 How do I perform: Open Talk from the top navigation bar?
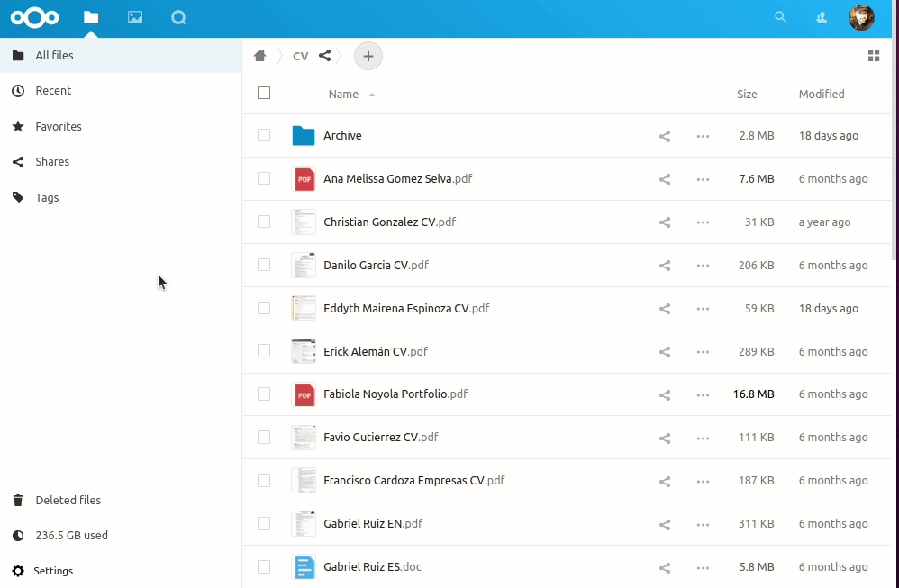pos(178,17)
